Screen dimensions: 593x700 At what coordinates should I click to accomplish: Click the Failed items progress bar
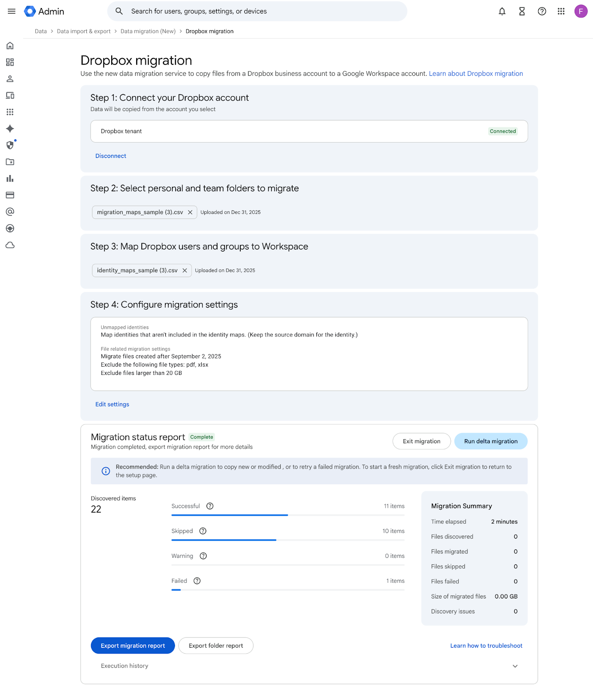(288, 589)
